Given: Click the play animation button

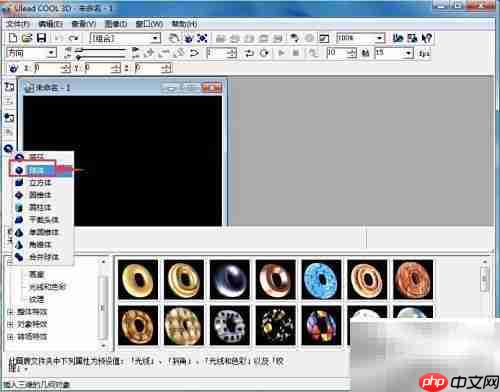Looking at the screenshot, I should coord(281,53).
